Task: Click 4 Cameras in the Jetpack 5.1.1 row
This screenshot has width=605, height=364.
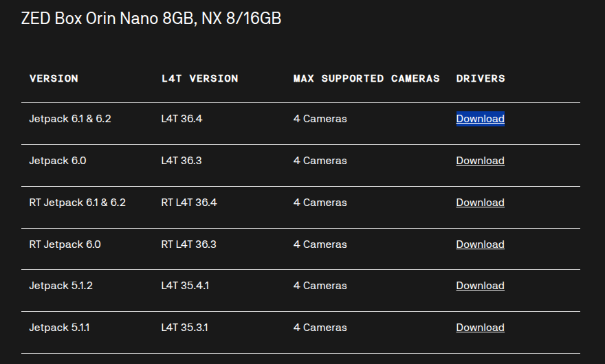Action: (320, 328)
